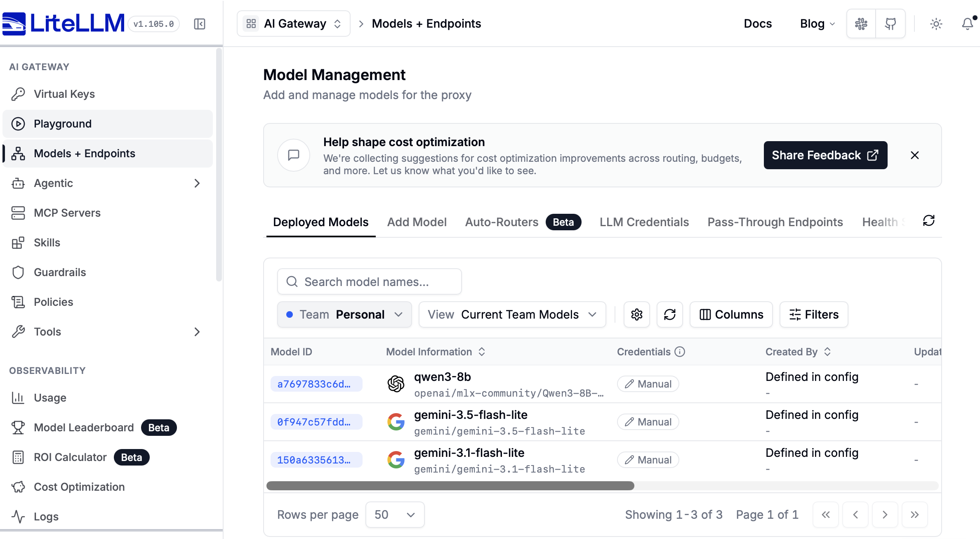The image size is (980, 539).
Task: Open the Columns selector
Action: pyautogui.click(x=731, y=314)
